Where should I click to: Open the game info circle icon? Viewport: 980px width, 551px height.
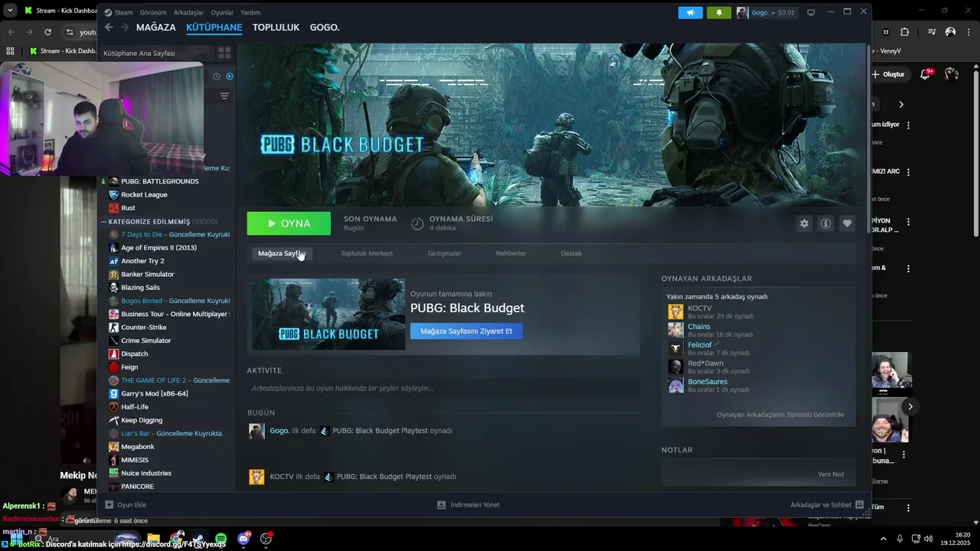[x=825, y=223]
